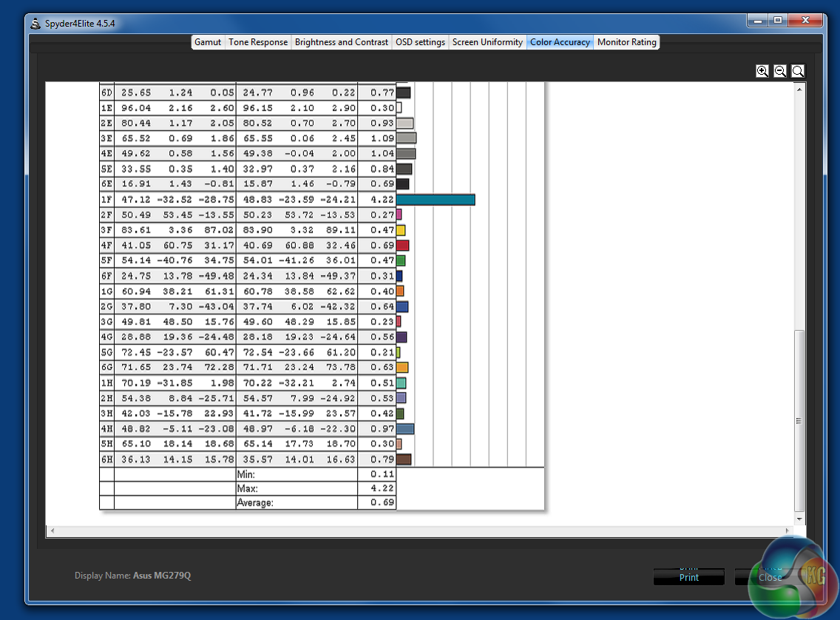This screenshot has height=620, width=840.
Task: Click the value 50.49 in row 2F
Action: click(136, 215)
